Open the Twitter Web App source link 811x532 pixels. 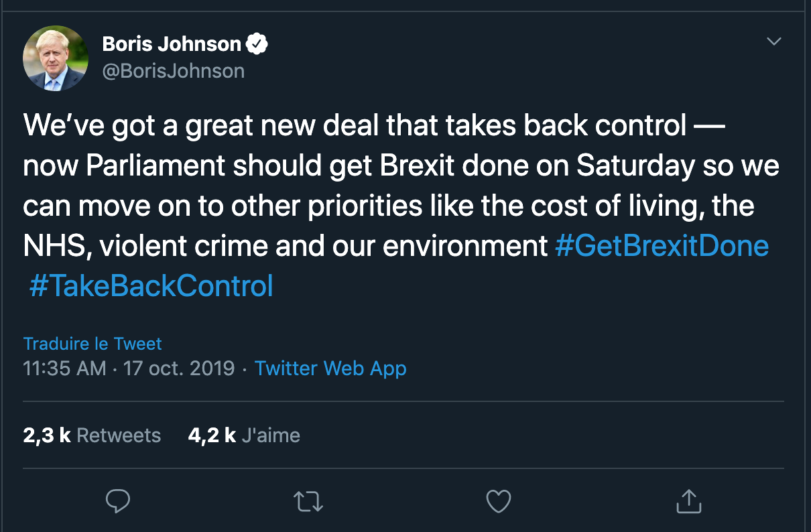click(x=330, y=368)
